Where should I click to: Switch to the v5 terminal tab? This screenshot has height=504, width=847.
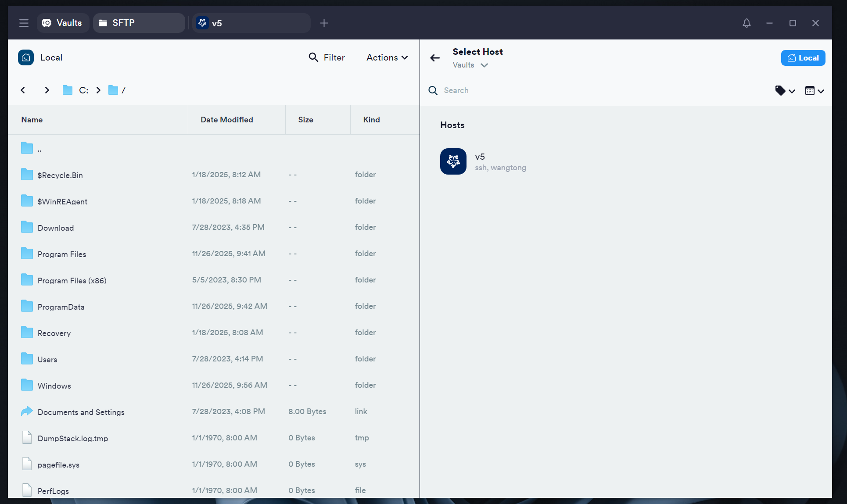[x=251, y=23]
